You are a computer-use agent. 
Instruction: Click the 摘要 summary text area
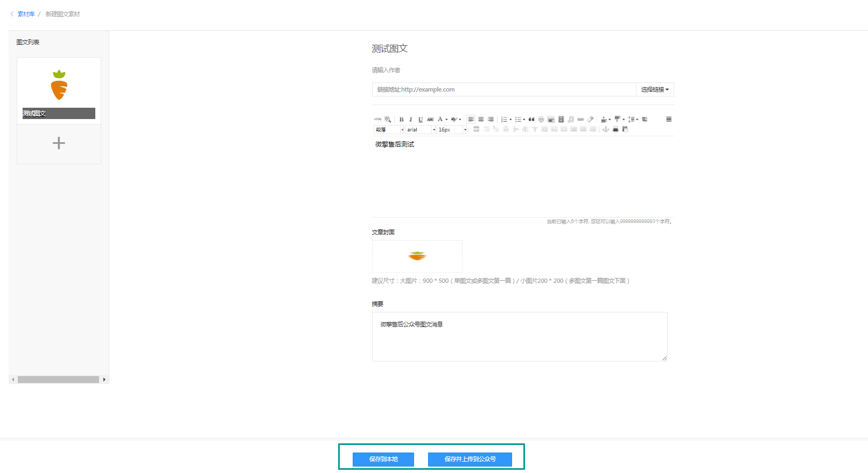[520, 337]
